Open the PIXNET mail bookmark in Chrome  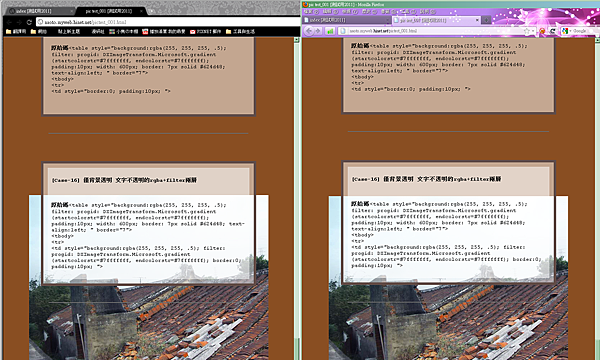tap(205, 31)
